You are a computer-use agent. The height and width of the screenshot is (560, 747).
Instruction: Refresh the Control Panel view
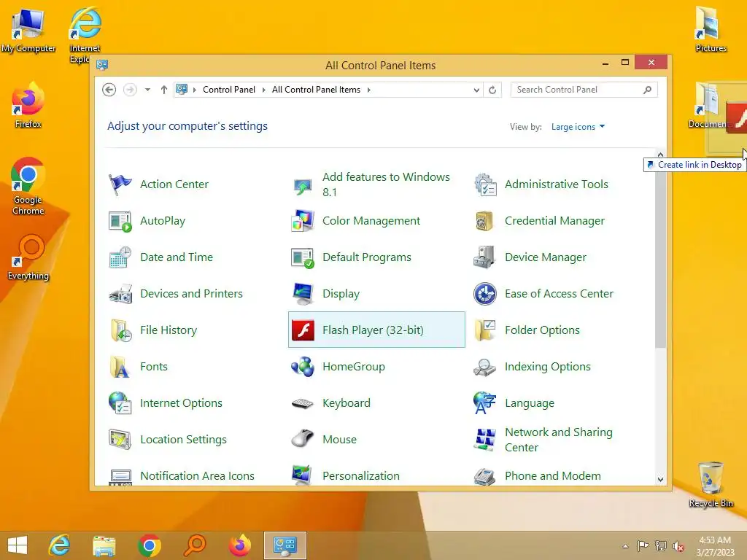(492, 90)
